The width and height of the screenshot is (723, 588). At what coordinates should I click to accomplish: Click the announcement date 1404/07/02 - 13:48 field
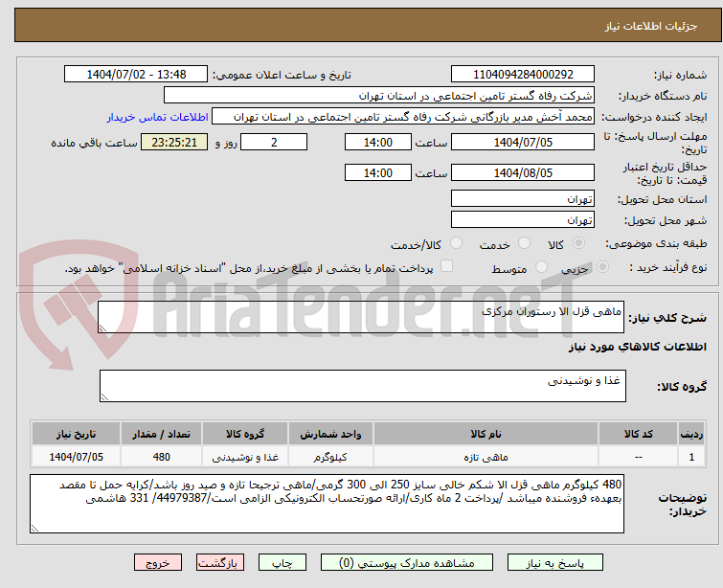(x=136, y=75)
